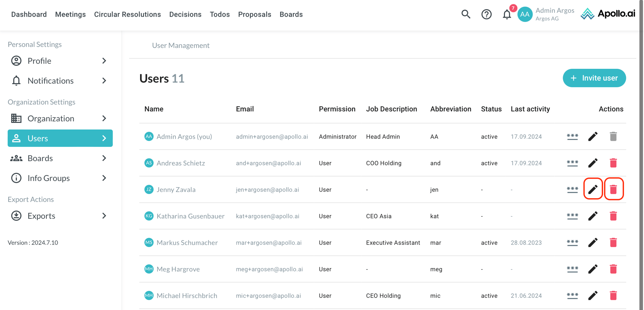Open the search magnifier icon
Image resolution: width=644 pixels, height=310 pixels.
coord(466,14)
